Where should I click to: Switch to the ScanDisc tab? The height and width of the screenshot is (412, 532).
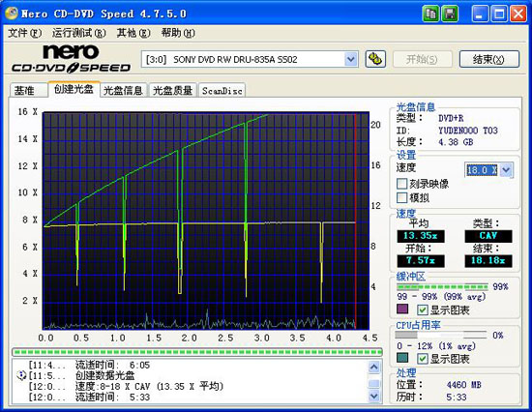222,91
